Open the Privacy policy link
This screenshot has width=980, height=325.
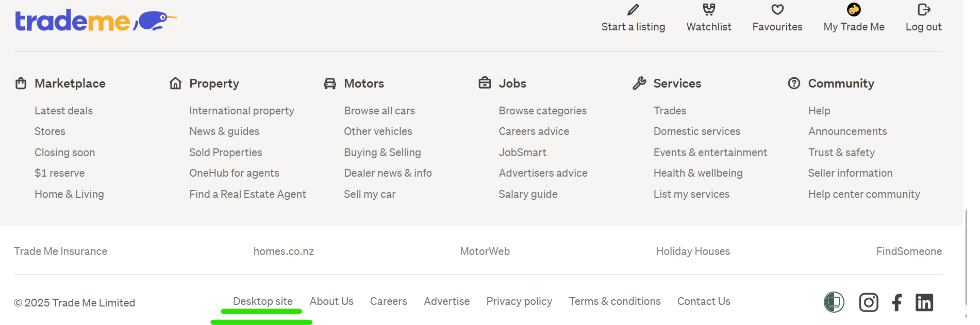(x=519, y=301)
